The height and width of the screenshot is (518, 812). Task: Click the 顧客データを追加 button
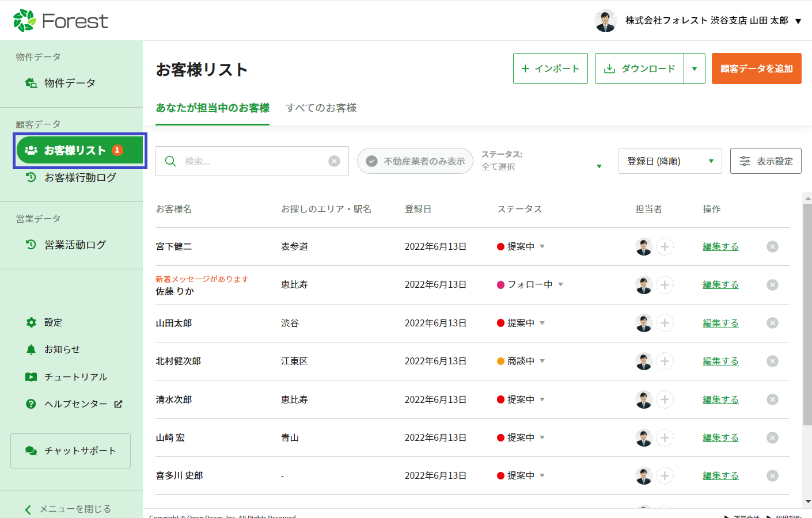[x=756, y=68]
